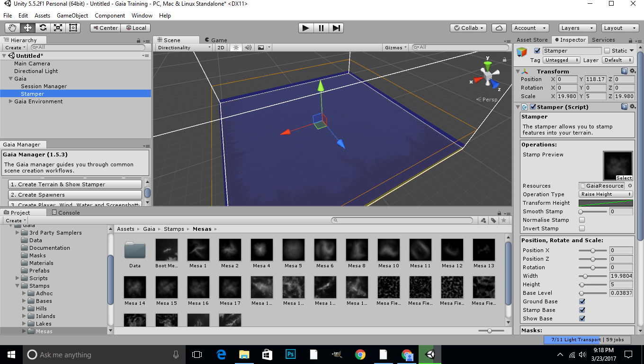Screen dimensions: 644x364
Task: Switch to the Asset Store tab
Action: 532,40
